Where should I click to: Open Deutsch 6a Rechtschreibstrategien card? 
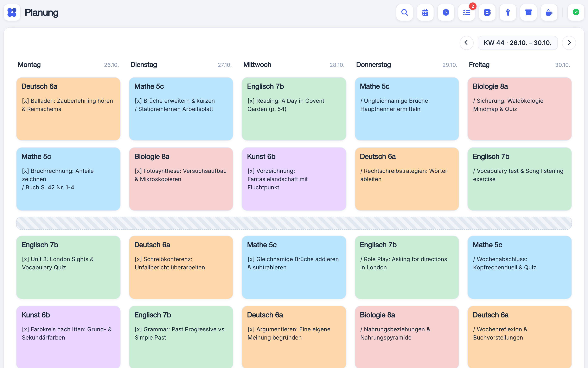point(407,179)
